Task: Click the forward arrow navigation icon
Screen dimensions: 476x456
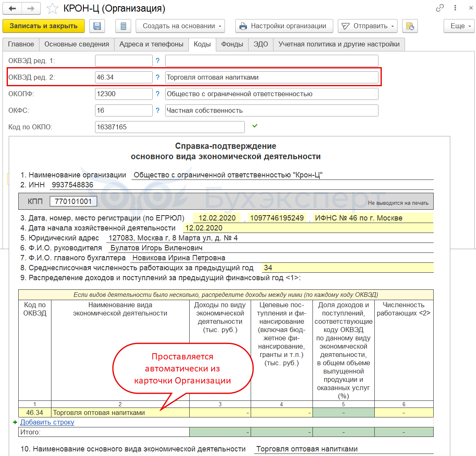Action: 31,8
